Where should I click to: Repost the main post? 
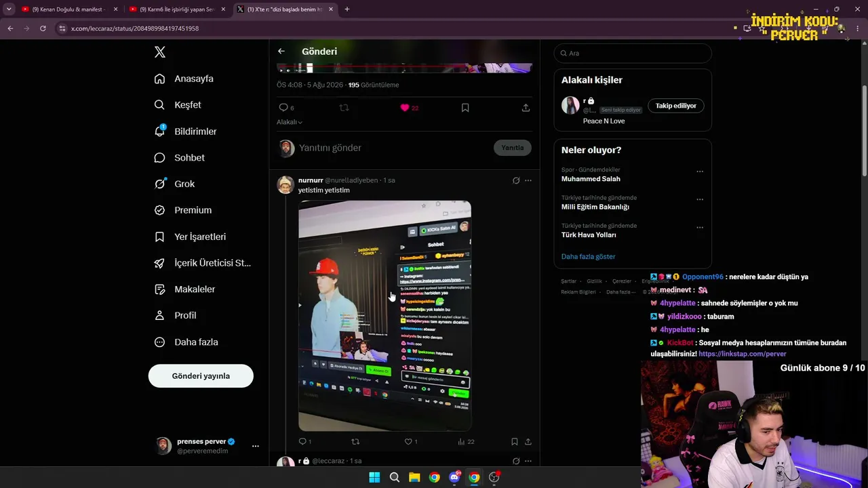pos(344,108)
